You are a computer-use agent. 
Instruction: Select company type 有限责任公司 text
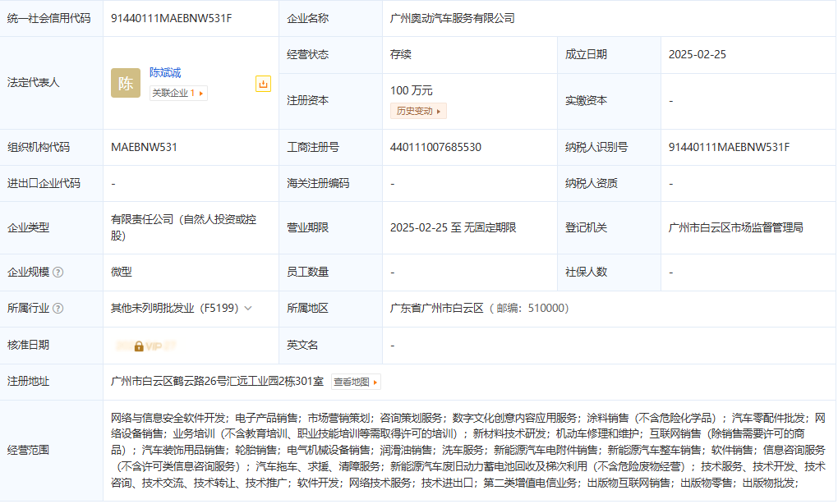183,227
